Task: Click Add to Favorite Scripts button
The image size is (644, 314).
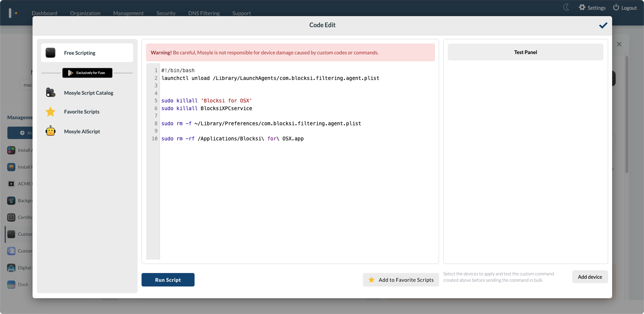Action: 401,280
